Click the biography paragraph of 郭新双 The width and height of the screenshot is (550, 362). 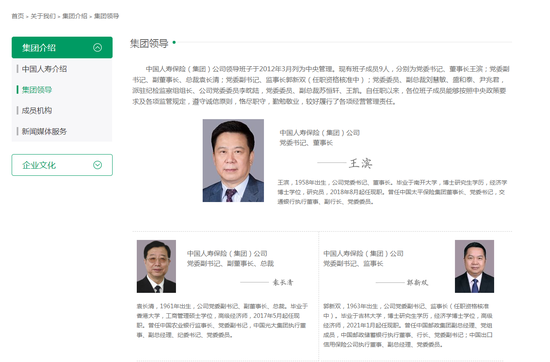(x=408, y=326)
